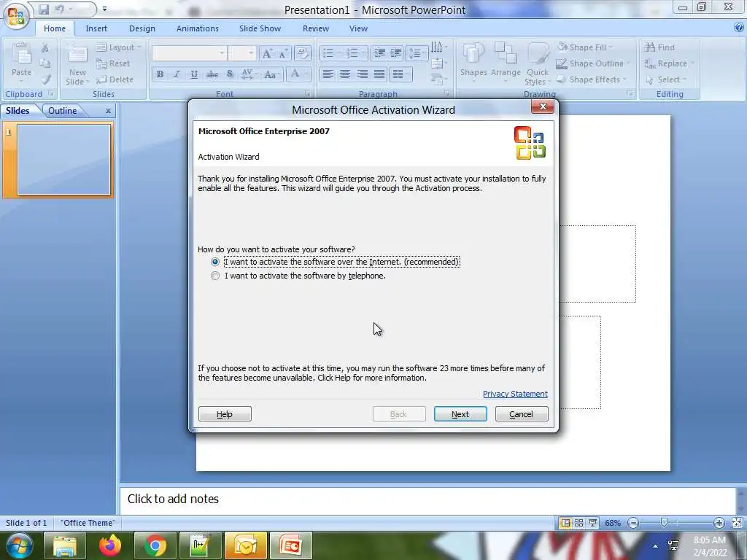Click Increase Font Size icon

tap(267, 53)
